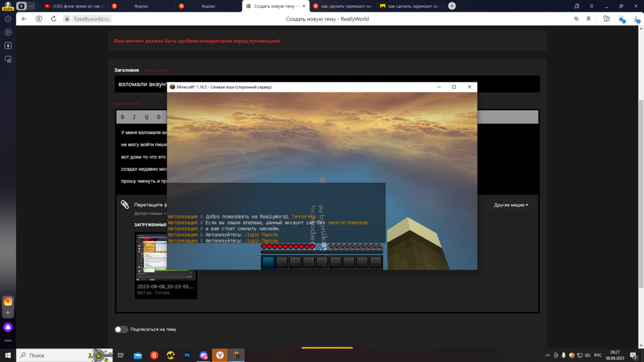This screenshot has width=644, height=362.
Task: Add a new browser tab
Action: point(452,6)
